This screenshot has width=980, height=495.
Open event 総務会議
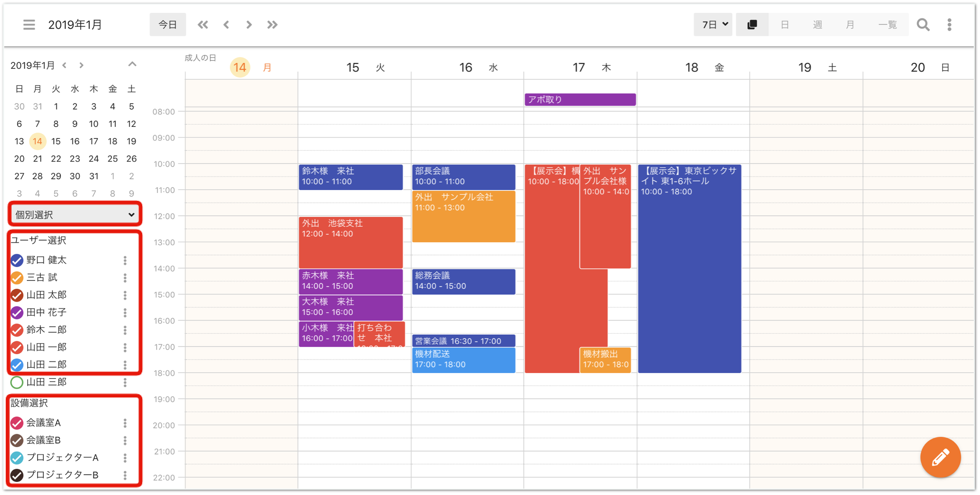tap(464, 282)
